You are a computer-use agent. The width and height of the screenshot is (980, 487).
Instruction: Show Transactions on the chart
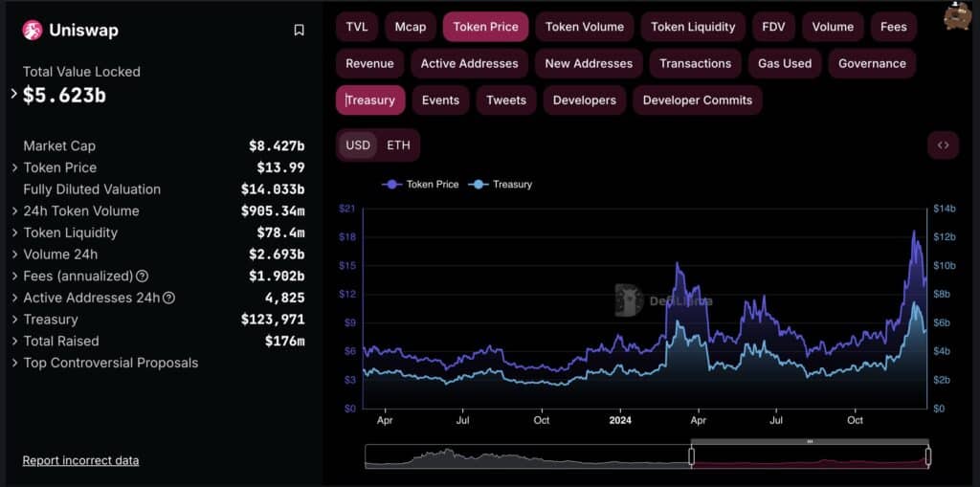696,64
